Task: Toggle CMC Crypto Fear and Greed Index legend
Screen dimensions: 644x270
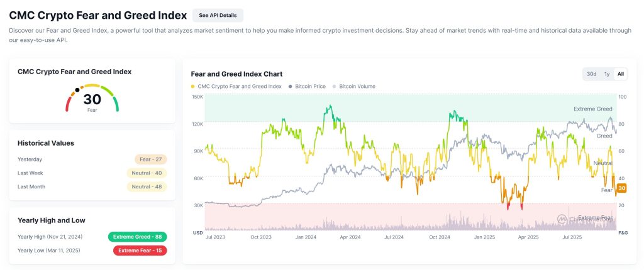Action: pos(236,86)
